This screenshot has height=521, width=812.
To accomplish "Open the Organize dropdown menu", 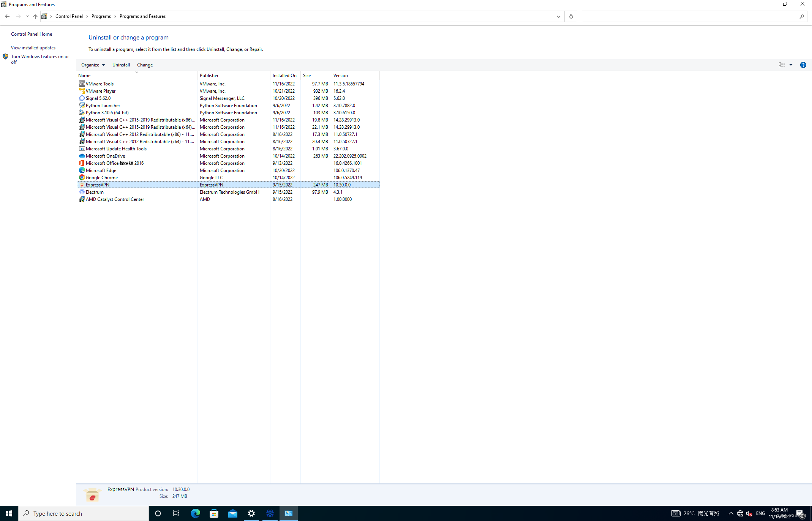I will pyautogui.click(x=93, y=65).
